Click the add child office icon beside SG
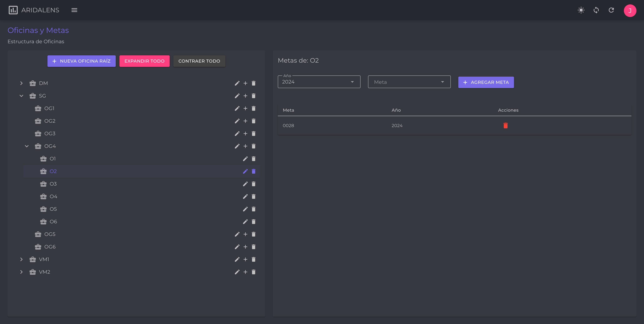 coord(245,96)
